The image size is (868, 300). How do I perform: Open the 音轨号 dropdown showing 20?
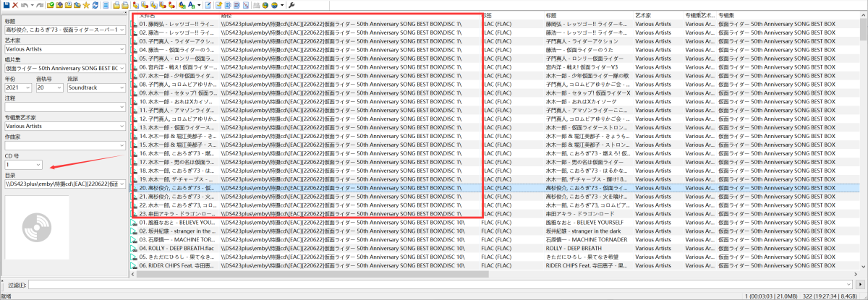point(59,87)
